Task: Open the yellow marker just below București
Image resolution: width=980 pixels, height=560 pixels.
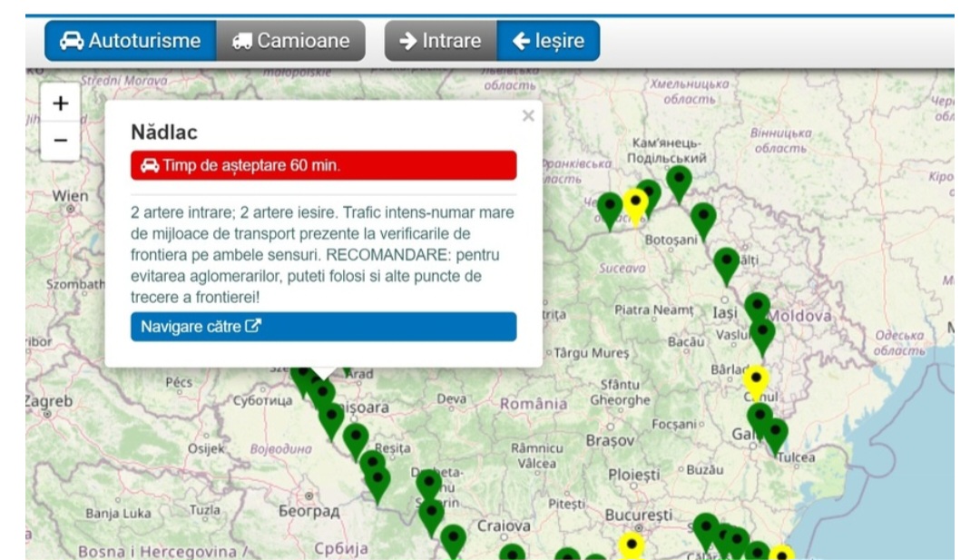Action: tap(632, 546)
